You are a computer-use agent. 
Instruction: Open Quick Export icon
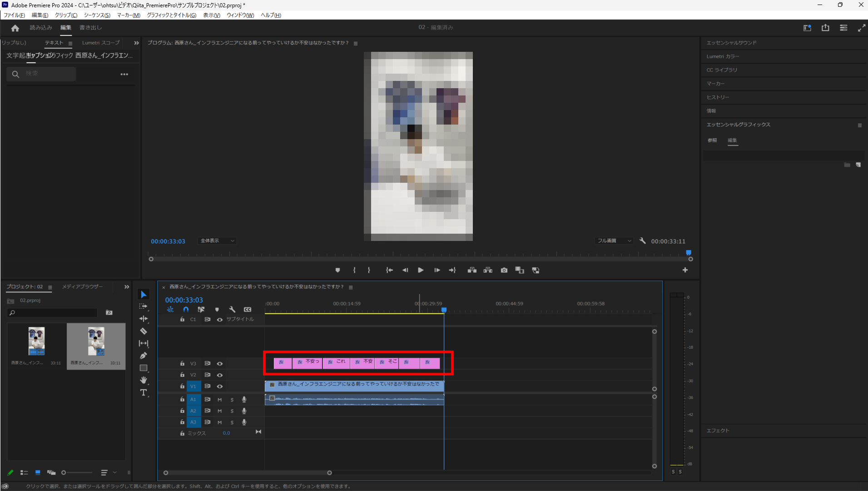tap(825, 28)
